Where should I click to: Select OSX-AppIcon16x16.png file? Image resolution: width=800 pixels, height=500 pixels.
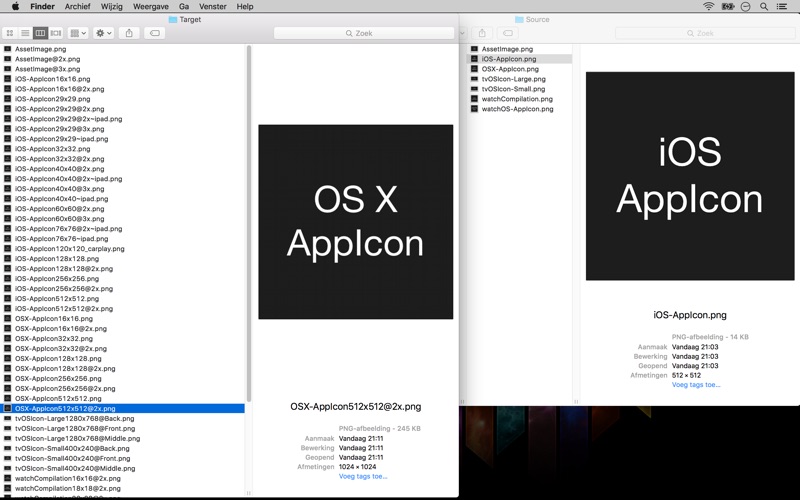pyautogui.click(x=123, y=319)
